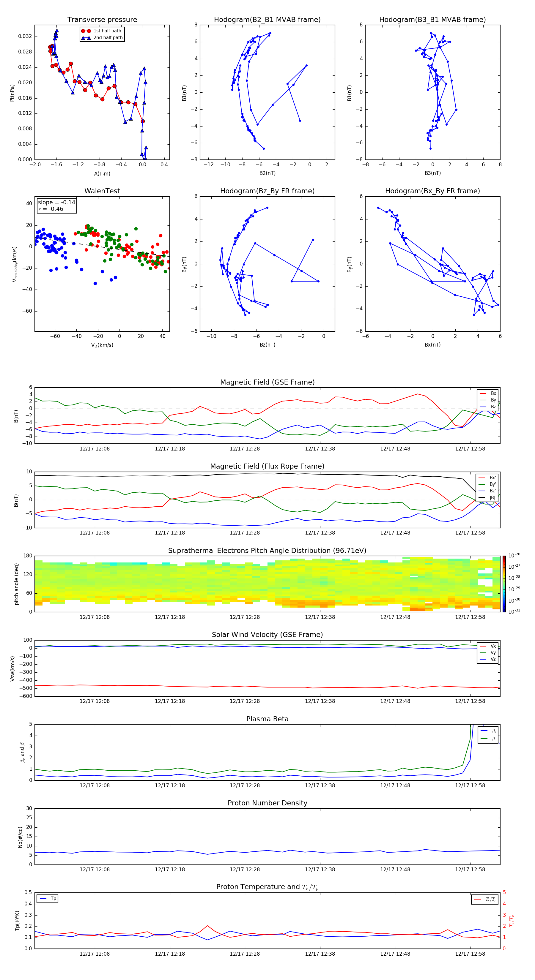Click the "Bz(nT)" x-axis label
The image size is (535, 980).
click(x=267, y=345)
